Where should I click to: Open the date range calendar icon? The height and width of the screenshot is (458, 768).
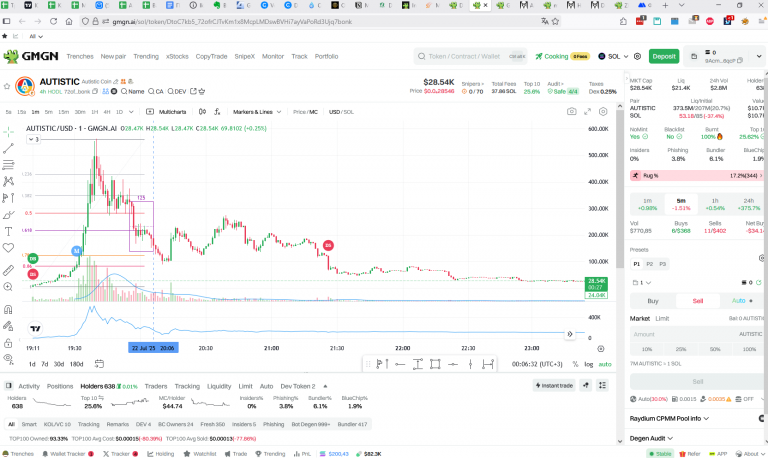click(99, 364)
